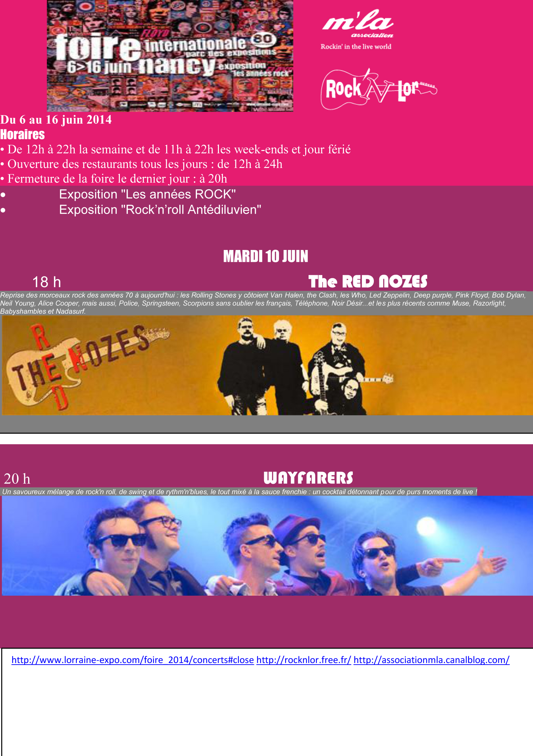Click the Rock'N'Lor guitar logo
This screenshot has height=756, width=533.
coord(379,89)
